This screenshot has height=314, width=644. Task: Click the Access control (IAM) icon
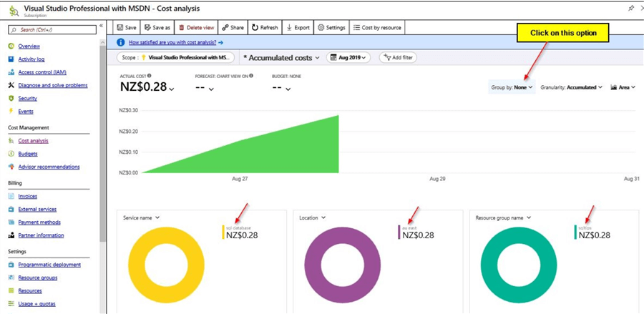11,72
